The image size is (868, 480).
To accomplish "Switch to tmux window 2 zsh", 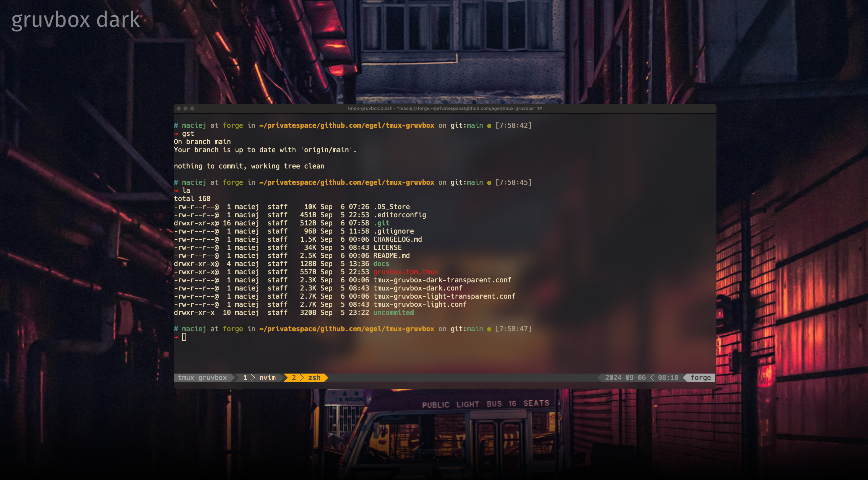I will pos(307,378).
